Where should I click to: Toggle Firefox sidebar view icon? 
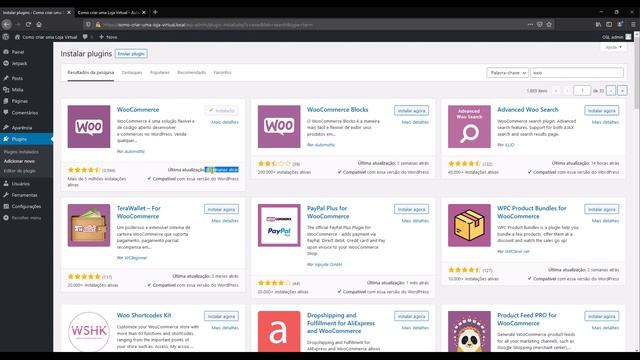(609, 24)
